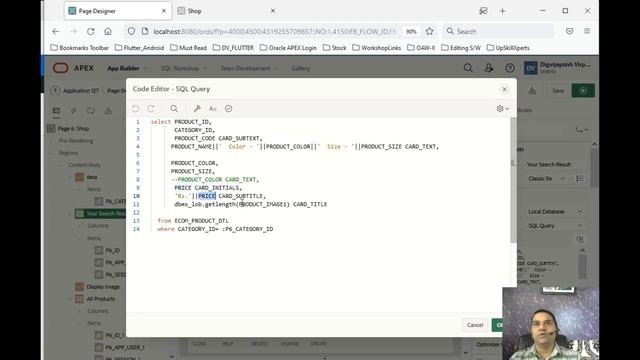Select the P6_APP_USER_1 item in tree

[124, 347]
